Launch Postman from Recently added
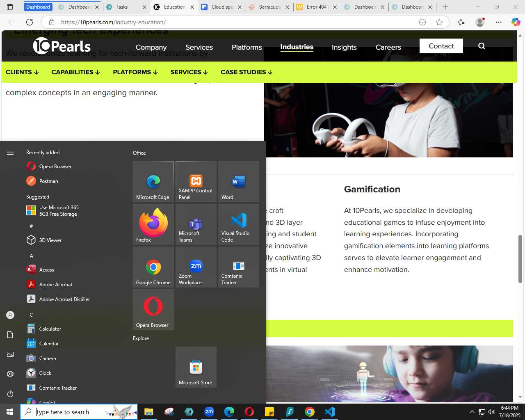Image resolution: width=525 pixels, height=420 pixels. 48,181
